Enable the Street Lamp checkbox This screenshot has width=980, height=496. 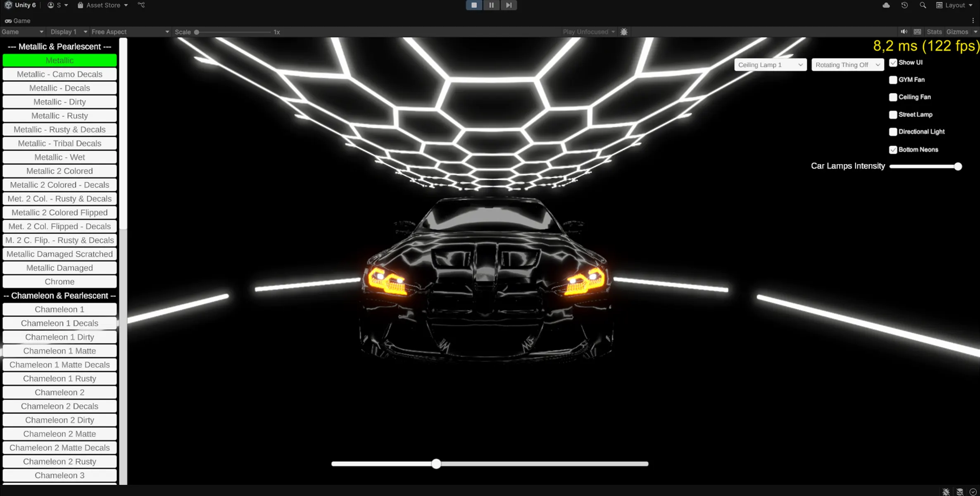[893, 114]
